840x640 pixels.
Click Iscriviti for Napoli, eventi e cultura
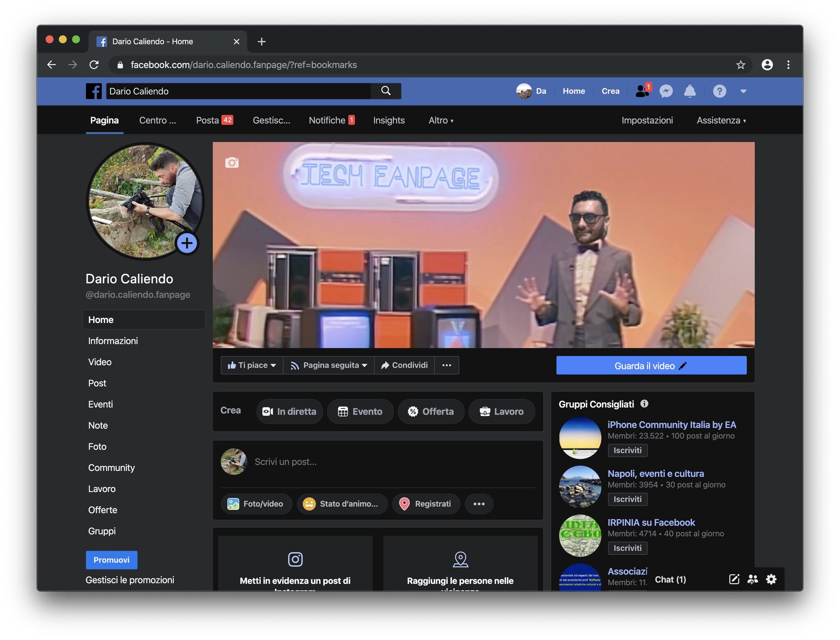(x=627, y=499)
